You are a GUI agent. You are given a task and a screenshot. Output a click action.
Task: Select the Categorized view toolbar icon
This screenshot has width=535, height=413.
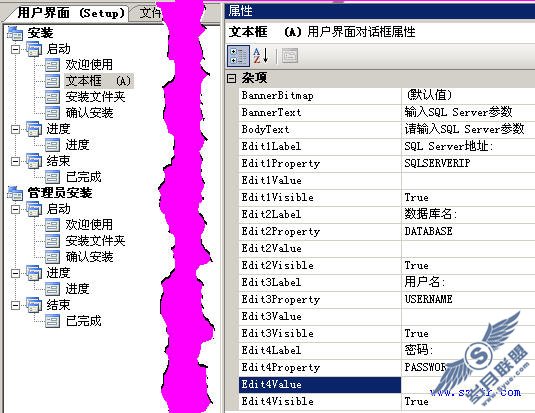point(238,56)
